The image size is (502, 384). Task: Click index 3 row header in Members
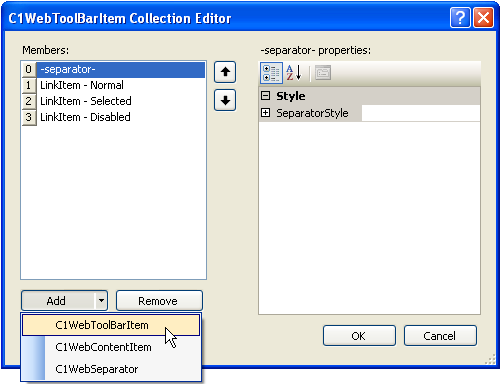click(29, 117)
